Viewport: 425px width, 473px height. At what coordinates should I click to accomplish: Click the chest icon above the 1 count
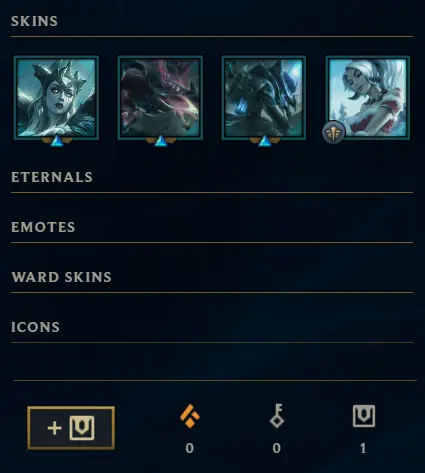(x=364, y=416)
